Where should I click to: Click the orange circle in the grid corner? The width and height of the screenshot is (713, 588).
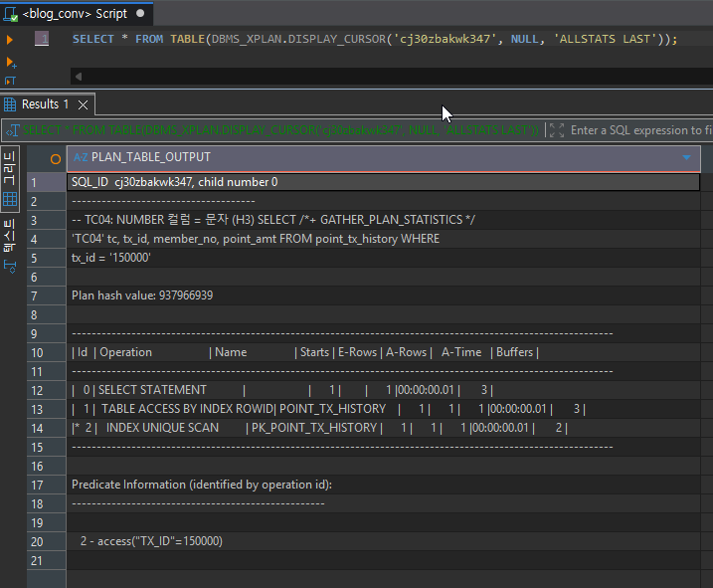pos(56,159)
